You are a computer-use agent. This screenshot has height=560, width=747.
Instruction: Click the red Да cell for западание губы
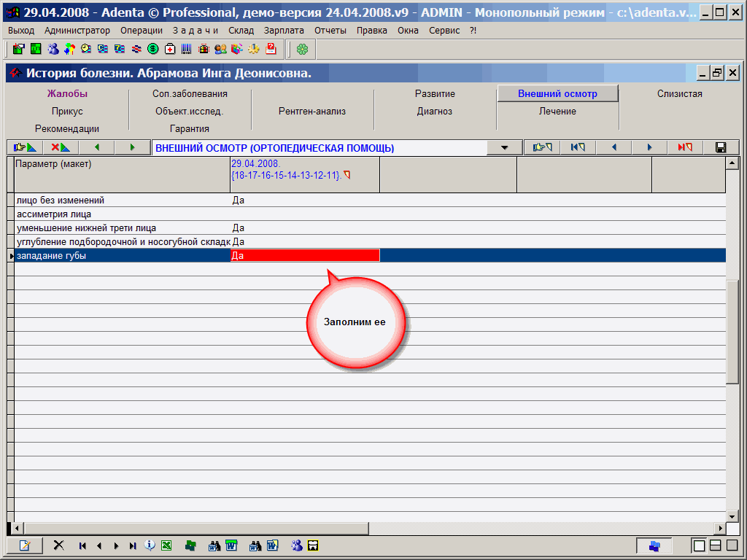pyautogui.click(x=305, y=255)
